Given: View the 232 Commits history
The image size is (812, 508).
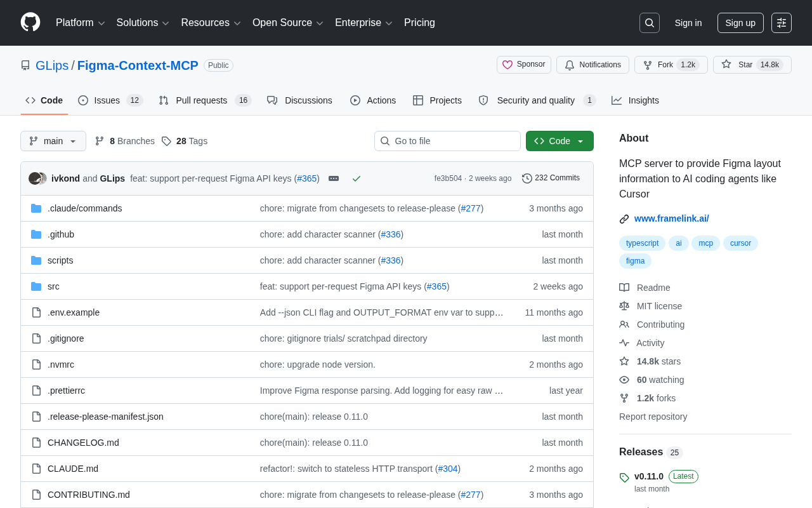Looking at the screenshot, I should coord(551,178).
